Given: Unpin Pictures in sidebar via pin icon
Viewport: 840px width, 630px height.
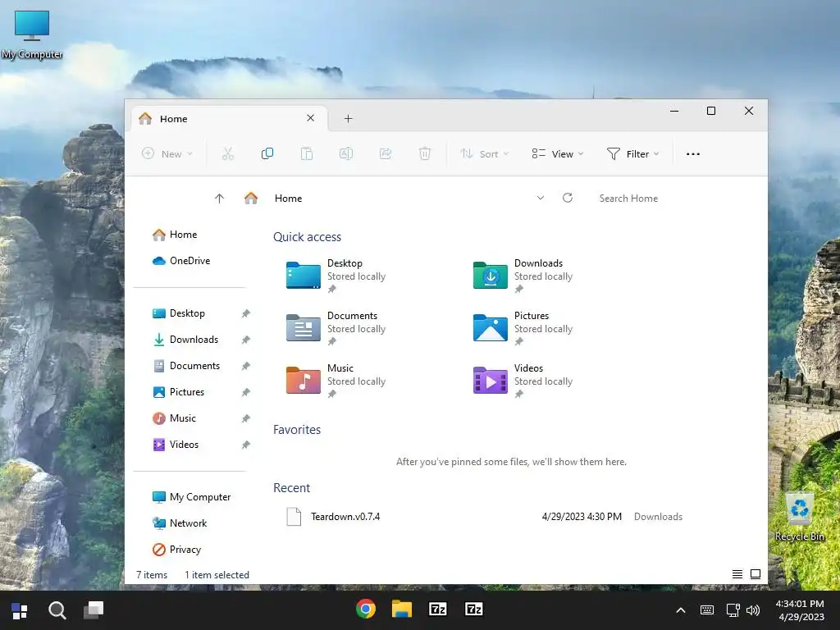Looking at the screenshot, I should pyautogui.click(x=246, y=392).
